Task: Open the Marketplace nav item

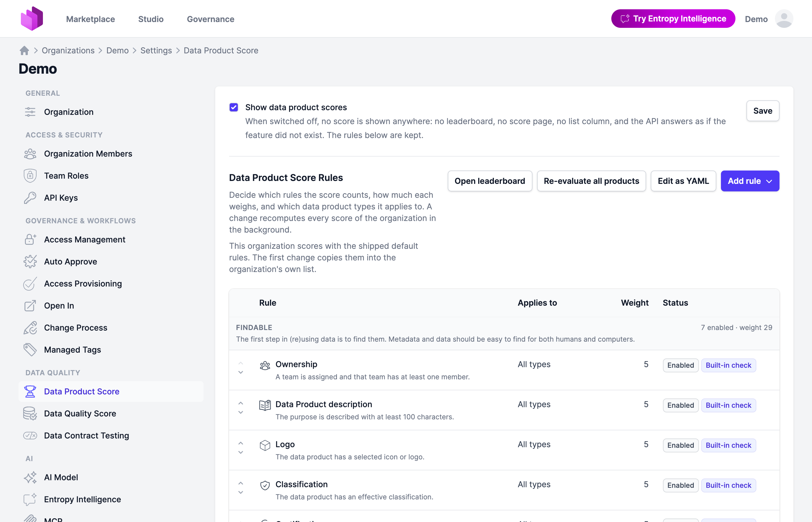Action: (x=90, y=19)
